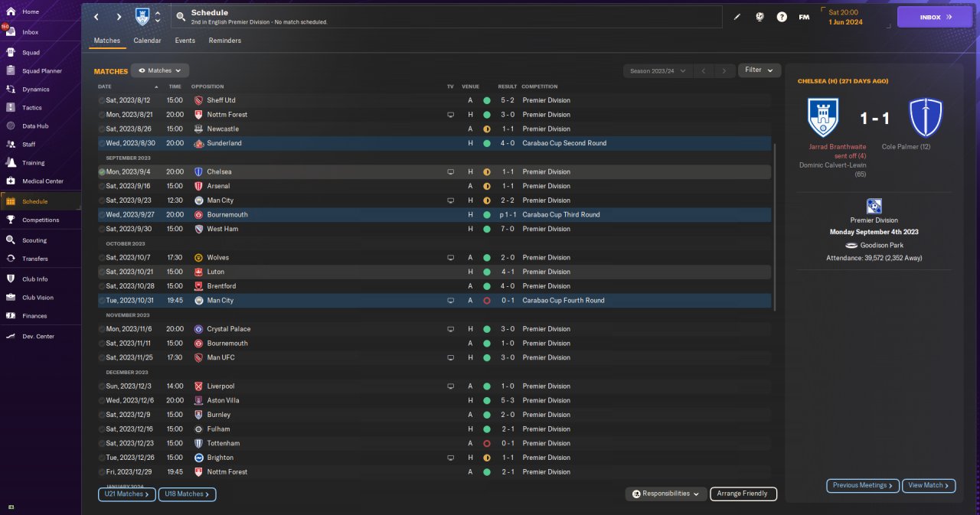980x515 pixels.
Task: Expand the Responsibilities dropdown
Action: pyautogui.click(x=665, y=494)
